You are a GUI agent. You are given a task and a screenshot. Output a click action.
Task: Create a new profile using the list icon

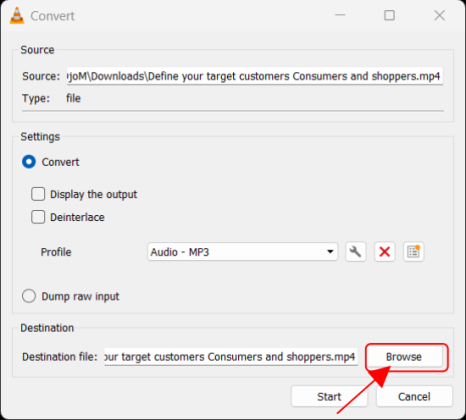(x=414, y=252)
